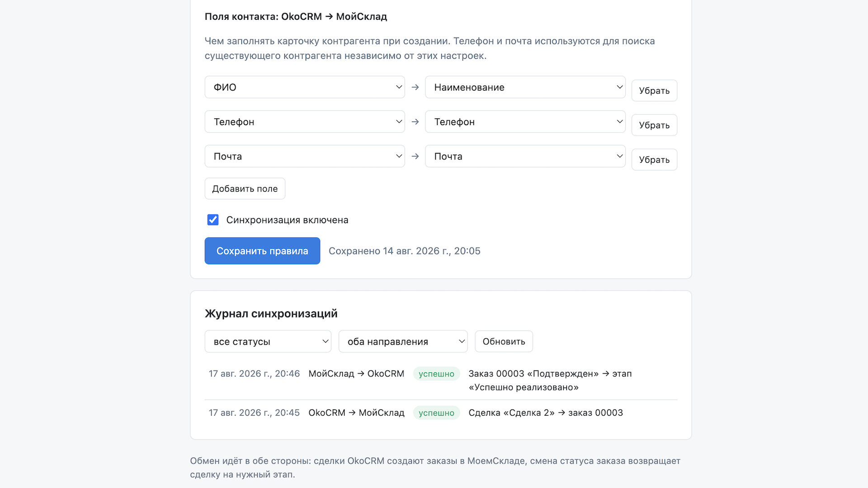Click direction text «OkoCRM → МойСклад» in log
868x488 pixels.
(356, 413)
